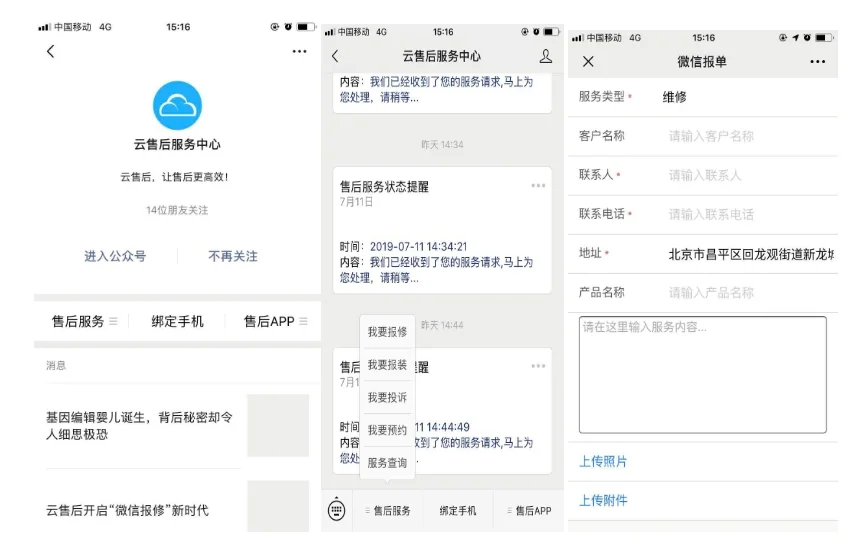This screenshot has width=866, height=541.
Task: Tap timestamp 2019-07-11 14:34:21 in message
Action: coord(418,246)
